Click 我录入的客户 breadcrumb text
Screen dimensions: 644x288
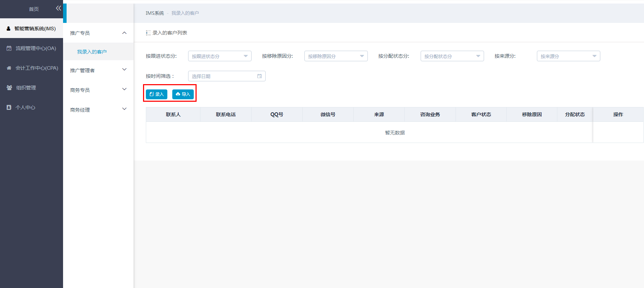coord(185,13)
